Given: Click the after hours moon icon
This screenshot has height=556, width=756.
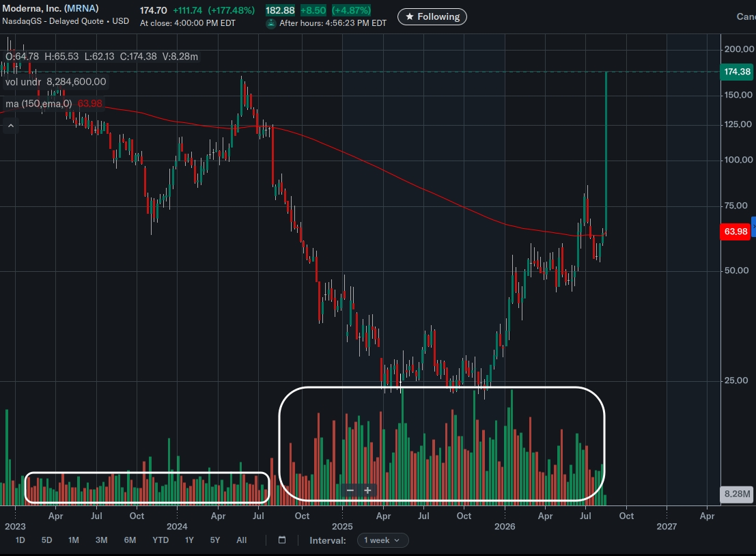Looking at the screenshot, I should pos(271,23).
